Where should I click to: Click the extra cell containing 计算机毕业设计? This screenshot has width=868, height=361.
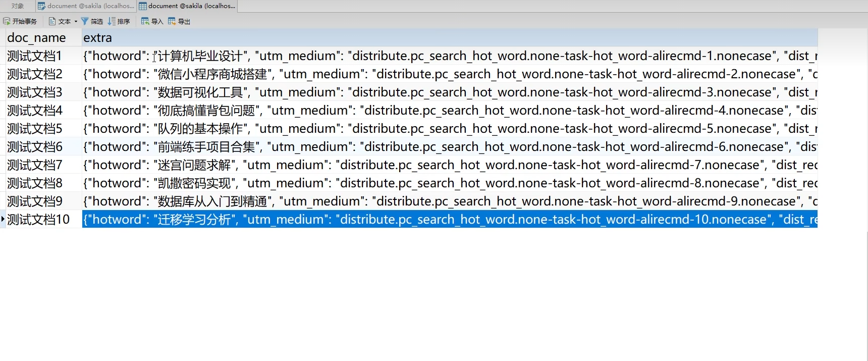450,56
